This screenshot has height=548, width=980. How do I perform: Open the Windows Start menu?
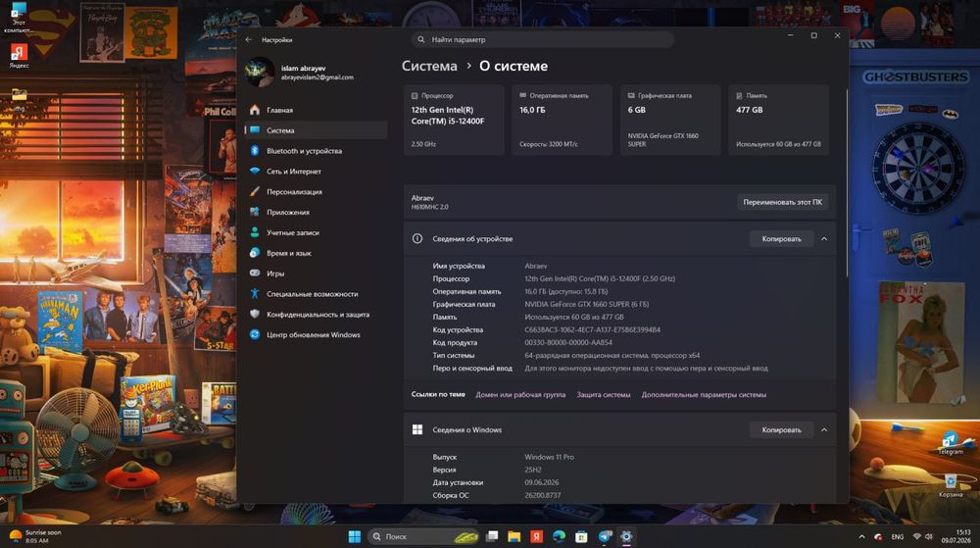point(355,536)
